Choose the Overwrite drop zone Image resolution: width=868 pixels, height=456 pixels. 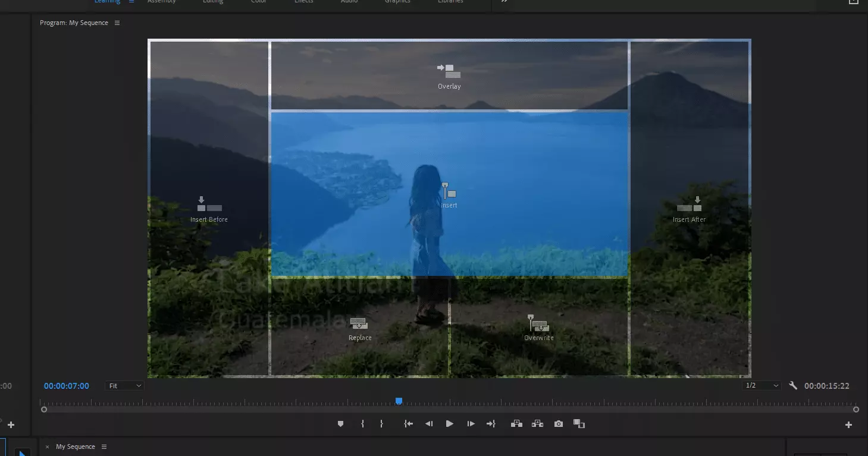(x=539, y=328)
